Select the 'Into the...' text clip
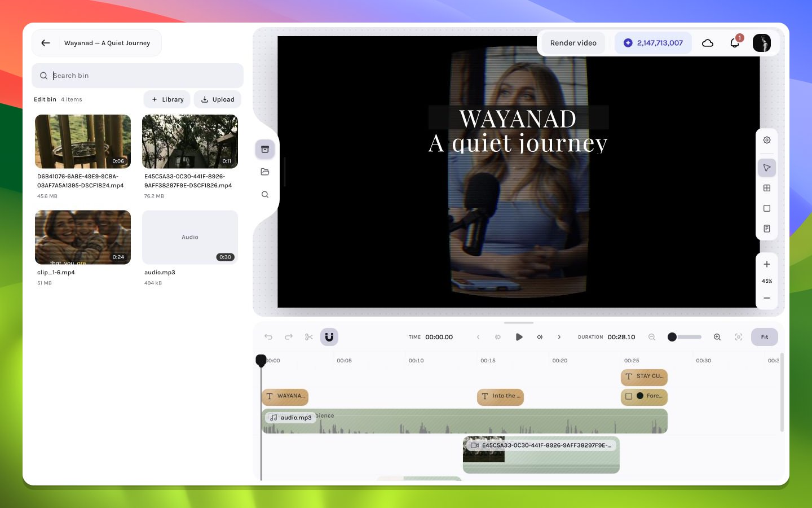The image size is (812, 508). pos(500,397)
